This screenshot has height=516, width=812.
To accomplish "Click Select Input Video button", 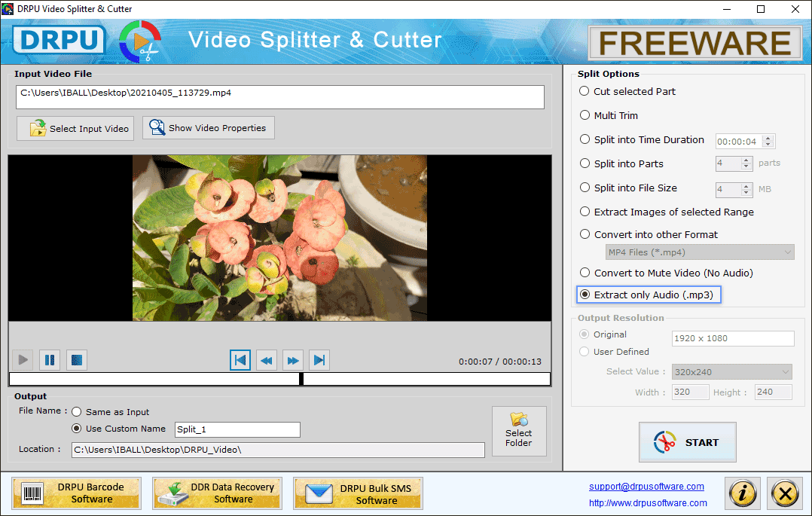I will coord(75,129).
